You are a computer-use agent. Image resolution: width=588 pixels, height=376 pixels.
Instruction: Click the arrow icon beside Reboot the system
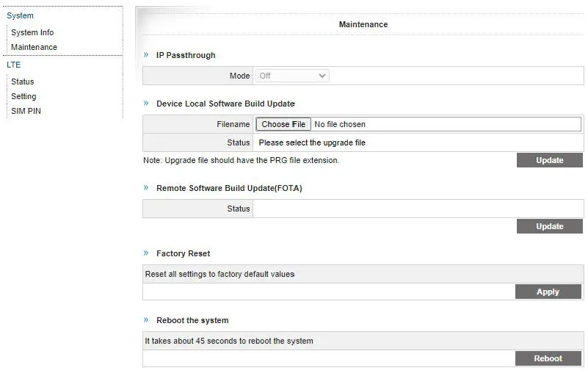pyautogui.click(x=146, y=320)
